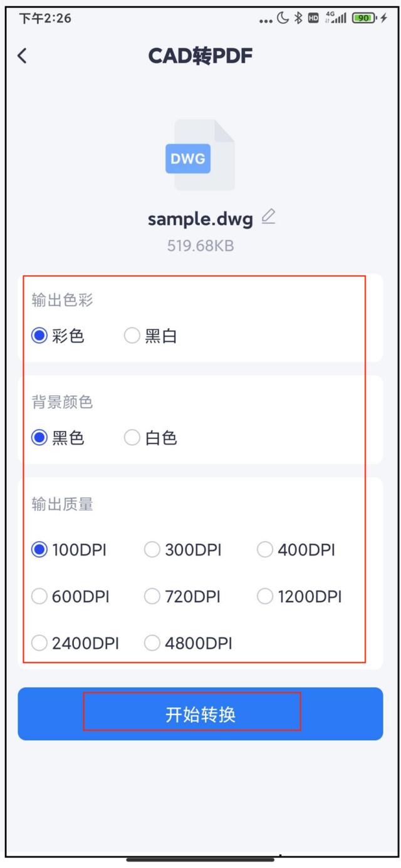Tap the edit pencil next to sample.dwg
Image resolution: width=401 pixels, height=868 pixels.
click(x=268, y=217)
